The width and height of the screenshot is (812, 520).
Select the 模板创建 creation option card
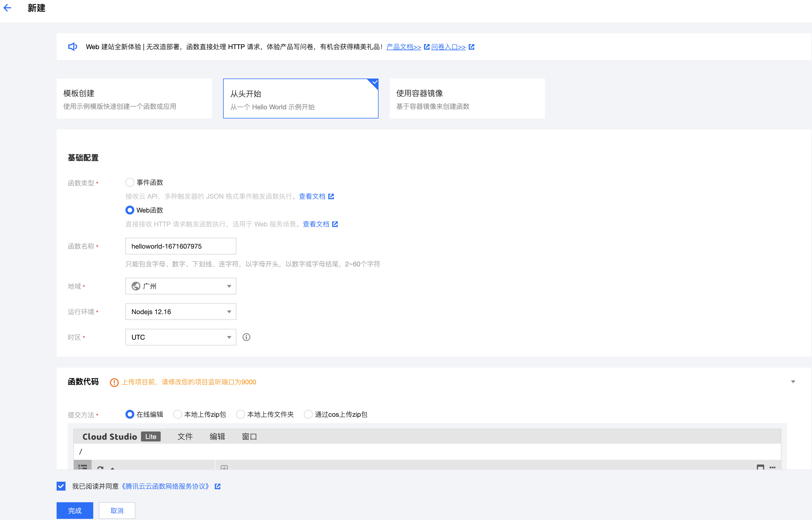pyautogui.click(x=134, y=99)
